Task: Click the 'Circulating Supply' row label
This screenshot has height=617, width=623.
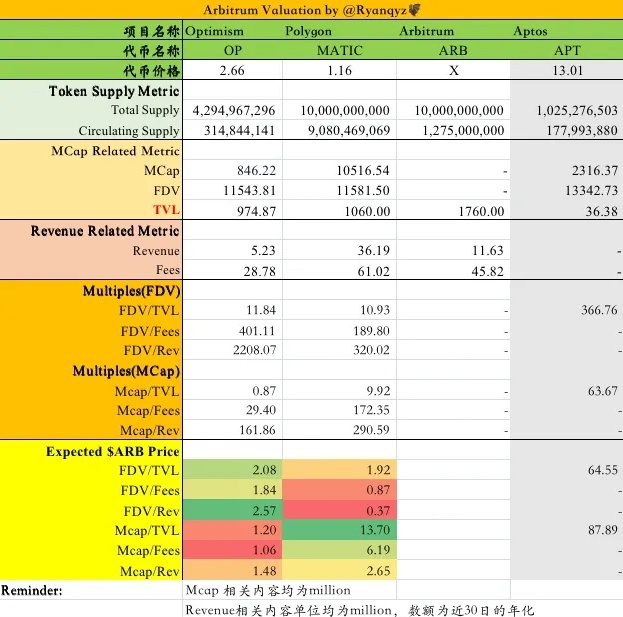Action: pos(129,131)
